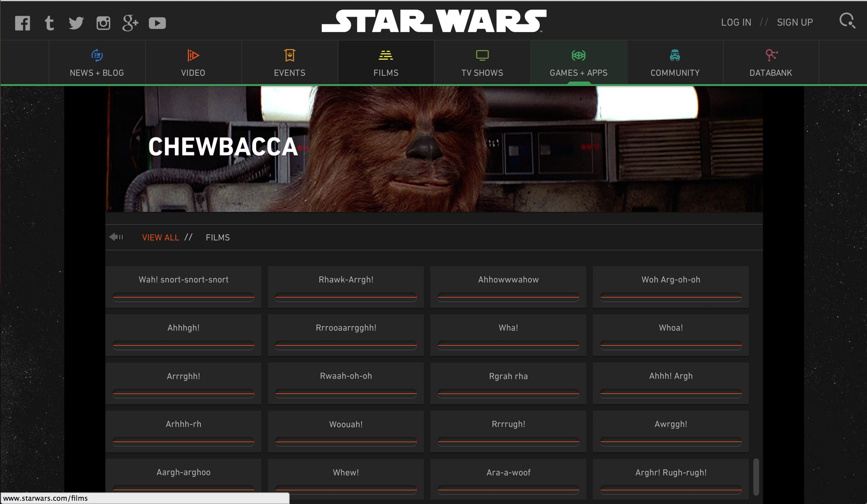Image resolution: width=867 pixels, height=504 pixels.
Task: Click the sound list scrollbar
Action: coord(756,476)
